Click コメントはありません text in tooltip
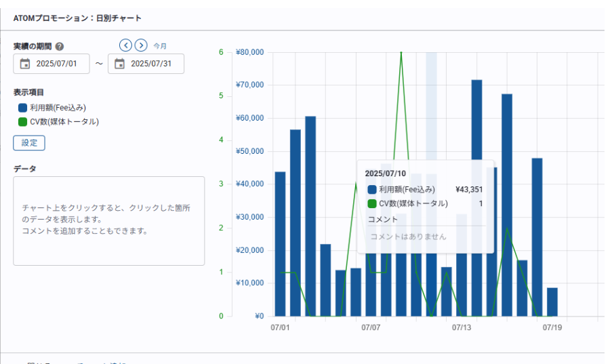The image size is (614, 364). tap(409, 237)
